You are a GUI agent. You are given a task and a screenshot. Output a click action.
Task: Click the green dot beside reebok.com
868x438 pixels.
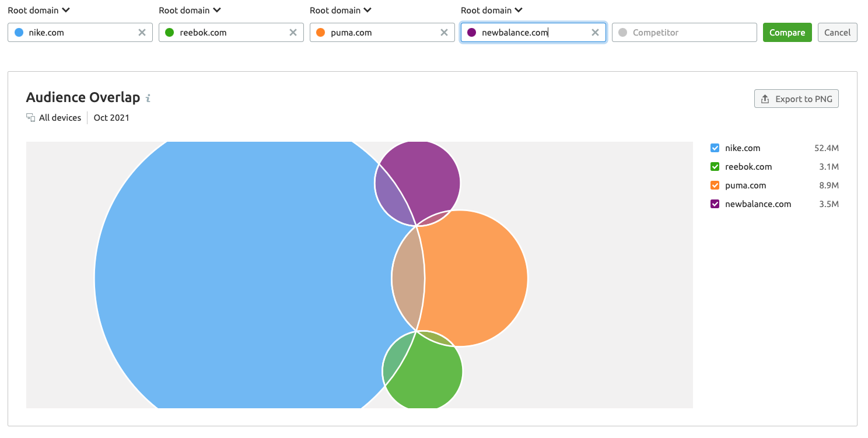[170, 33]
